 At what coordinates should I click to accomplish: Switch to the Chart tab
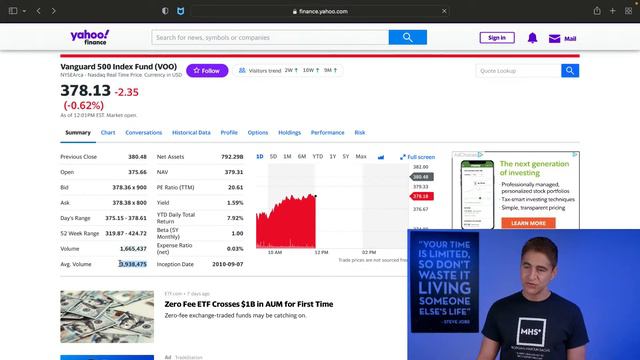[108, 133]
